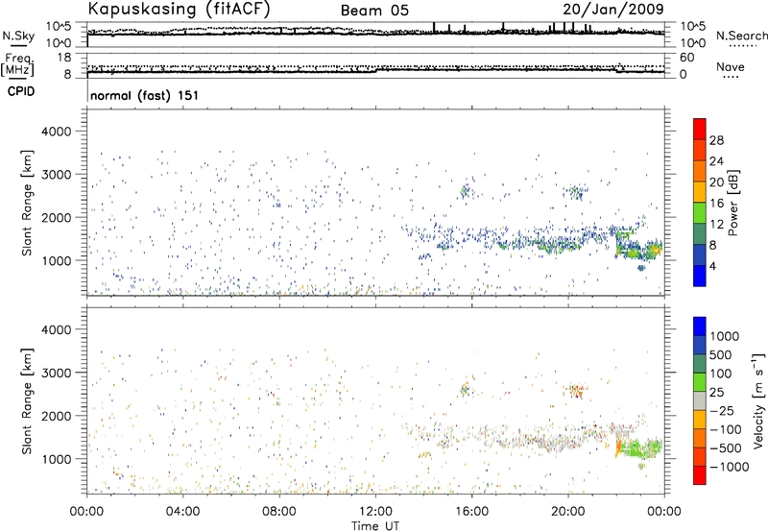This screenshot has width=768, height=532.
Task: Click the yellow-green power patch near 23:30
Action: click(x=654, y=251)
